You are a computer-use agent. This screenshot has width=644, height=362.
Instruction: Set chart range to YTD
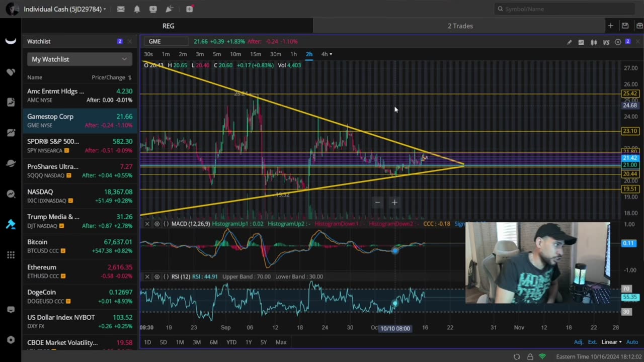[x=231, y=342]
